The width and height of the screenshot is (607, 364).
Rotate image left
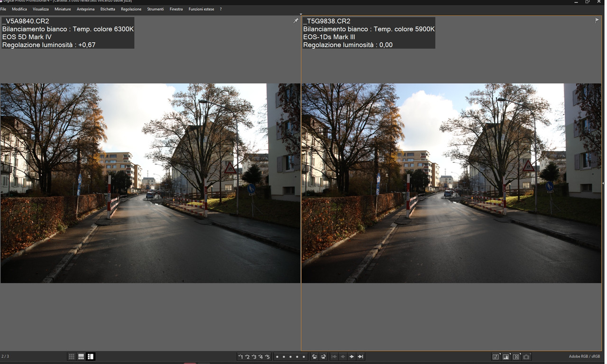click(314, 356)
